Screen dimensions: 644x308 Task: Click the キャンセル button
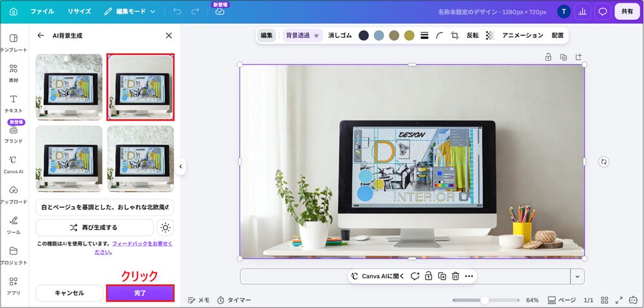pos(70,293)
